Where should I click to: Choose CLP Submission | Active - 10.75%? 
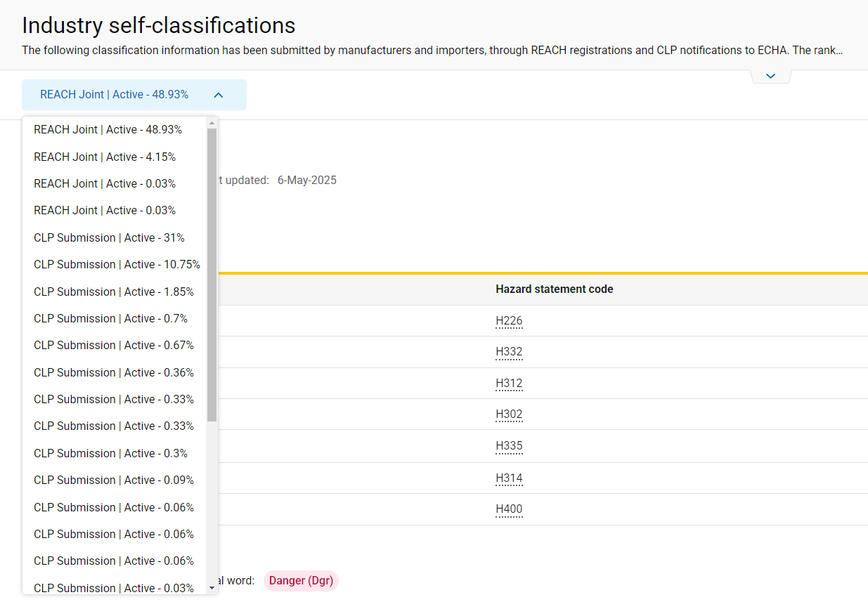tap(117, 265)
